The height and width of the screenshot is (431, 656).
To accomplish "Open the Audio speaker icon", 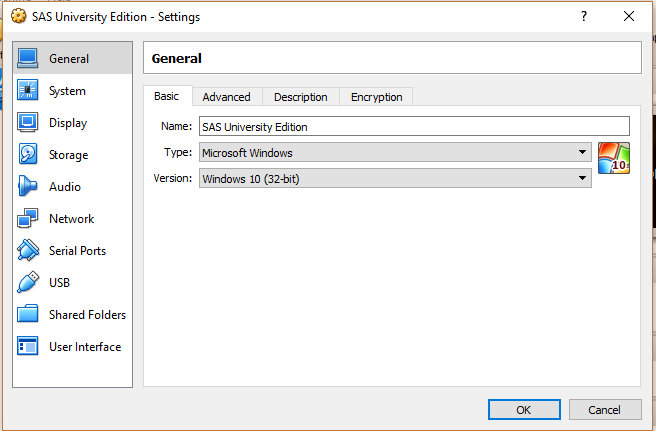I will (x=28, y=187).
